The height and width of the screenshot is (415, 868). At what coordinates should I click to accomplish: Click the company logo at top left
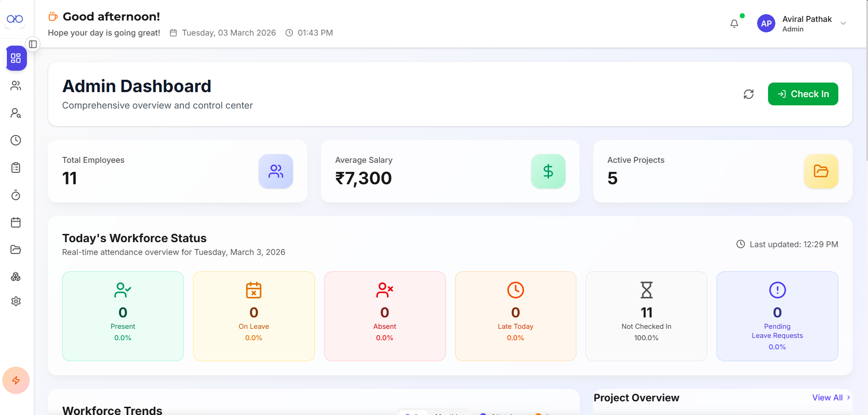point(15,19)
